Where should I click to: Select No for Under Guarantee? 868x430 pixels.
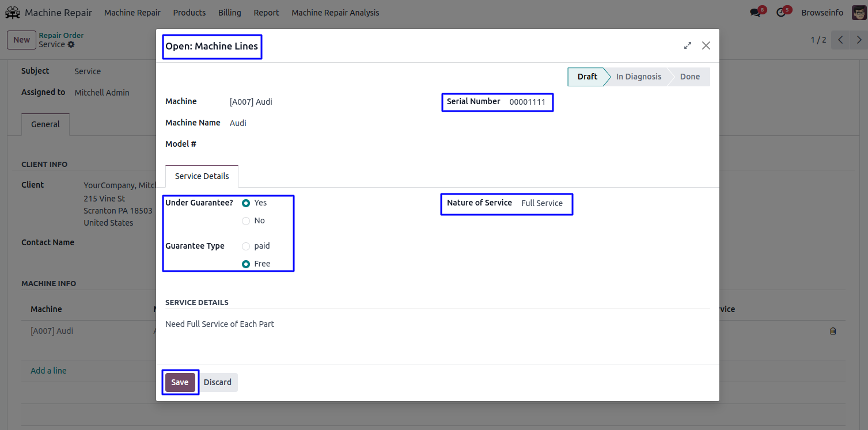(246, 221)
